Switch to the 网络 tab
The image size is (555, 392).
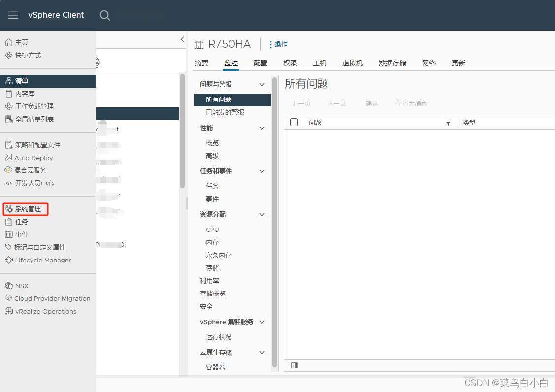[429, 63]
